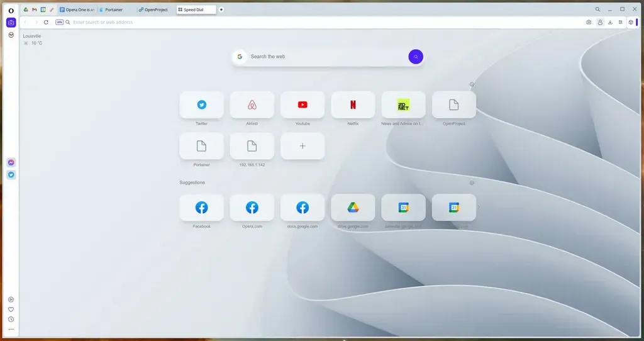Switch to the Opera One tab
The height and width of the screenshot is (341, 644).
(x=77, y=9)
